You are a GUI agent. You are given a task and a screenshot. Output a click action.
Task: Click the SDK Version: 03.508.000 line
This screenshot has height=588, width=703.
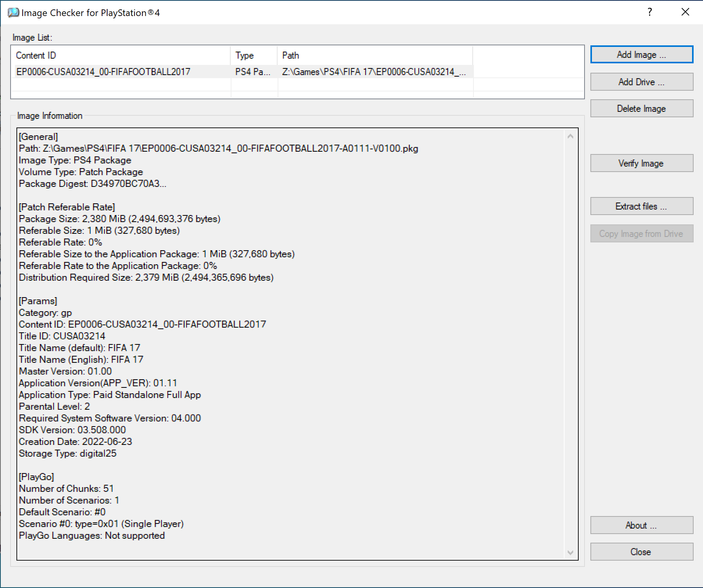tap(72, 430)
